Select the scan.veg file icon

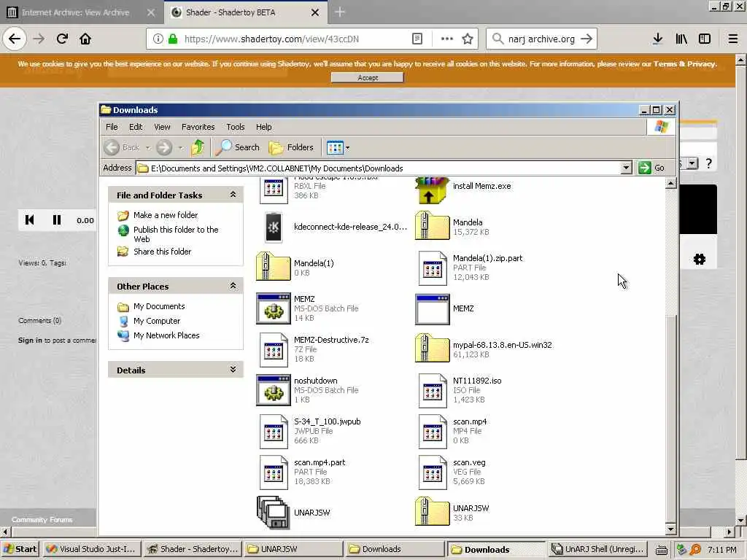pos(432,472)
